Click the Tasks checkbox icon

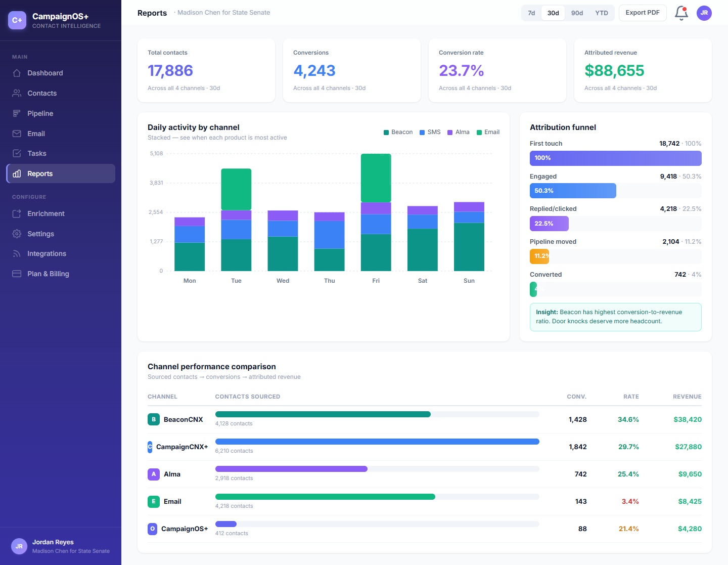pyautogui.click(x=17, y=153)
